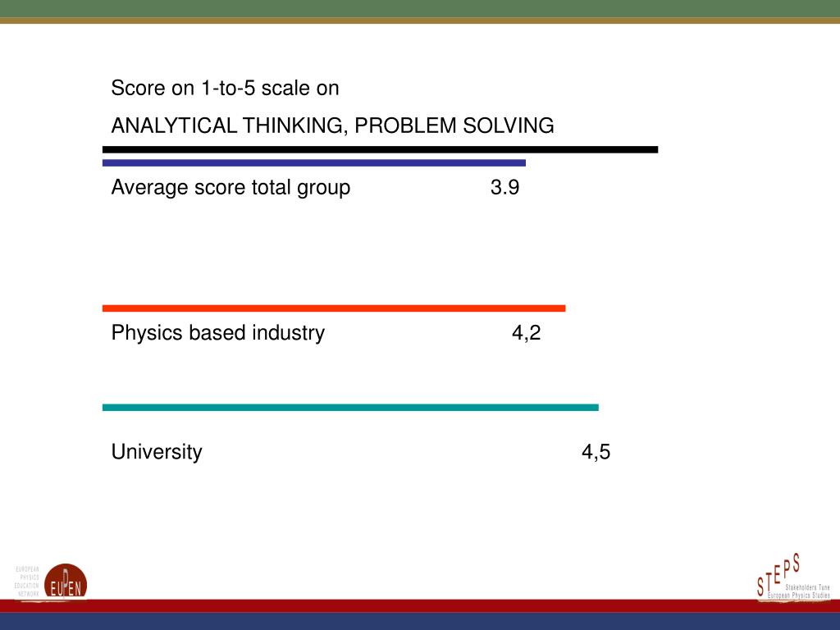Click the blue average score bar
Screen dimensions: 840x630
(314, 163)
